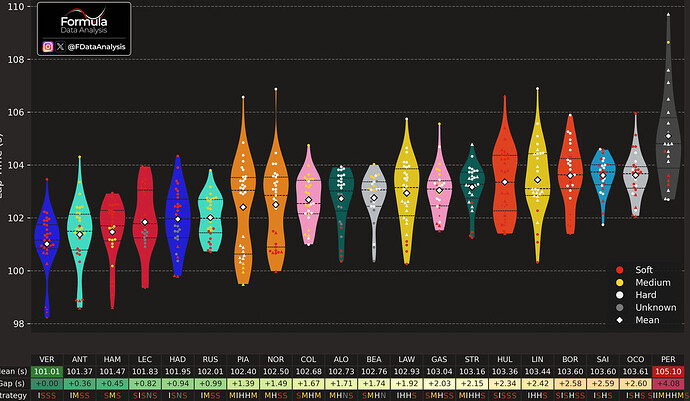Select the VER column header
Image resolution: width=690 pixels, height=401 pixels.
(x=47, y=360)
